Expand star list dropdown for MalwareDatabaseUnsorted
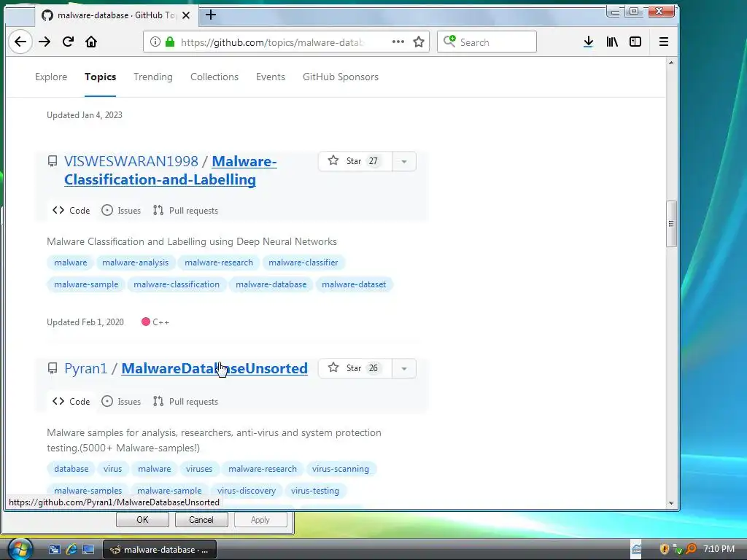 404,368
